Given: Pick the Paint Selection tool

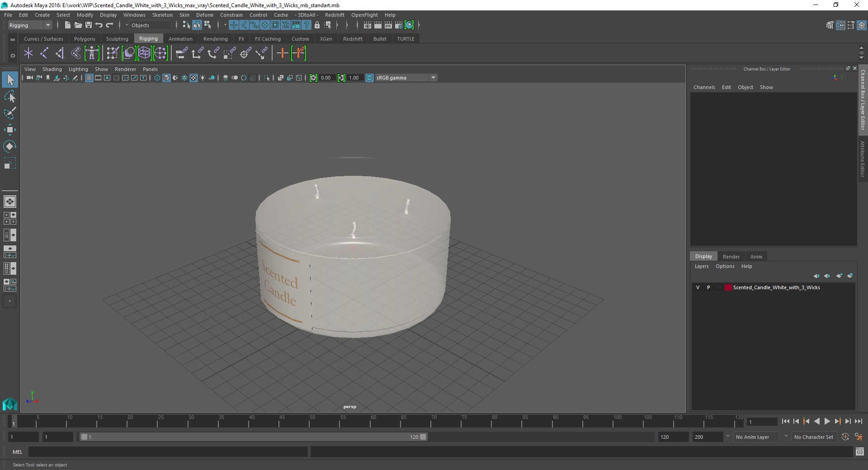Looking at the screenshot, I should 10,113.
